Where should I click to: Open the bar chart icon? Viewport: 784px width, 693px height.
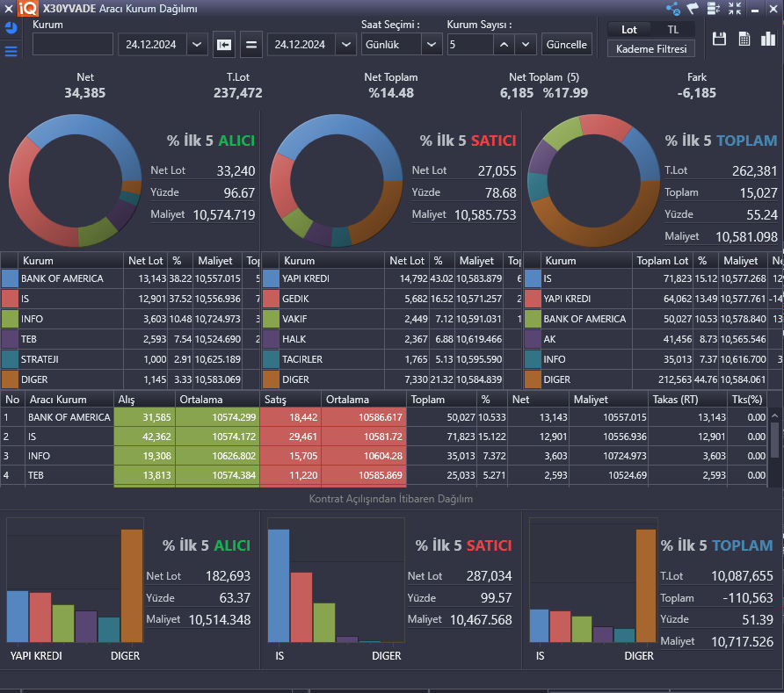tap(768, 39)
